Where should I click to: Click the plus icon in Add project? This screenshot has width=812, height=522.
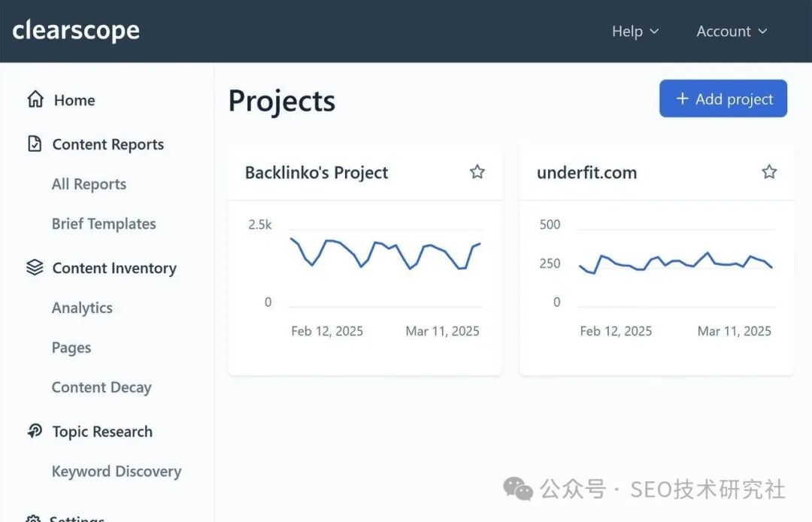pyautogui.click(x=683, y=99)
